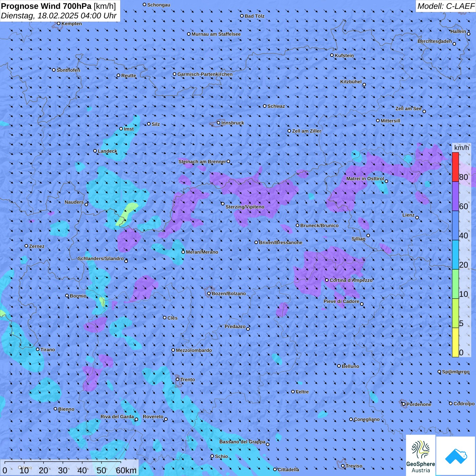This screenshot has width=476, height=476.
Task: Click the Sonthofen label
Action: coord(68,70)
